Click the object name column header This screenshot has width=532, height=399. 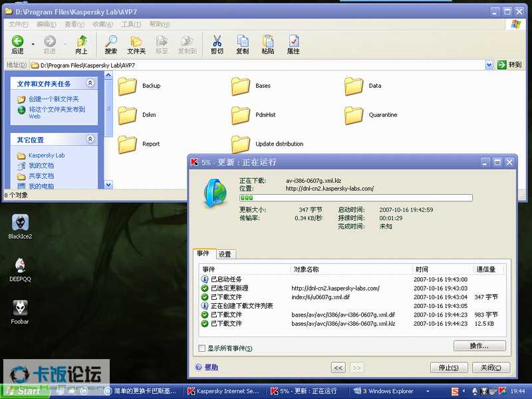(x=352, y=269)
